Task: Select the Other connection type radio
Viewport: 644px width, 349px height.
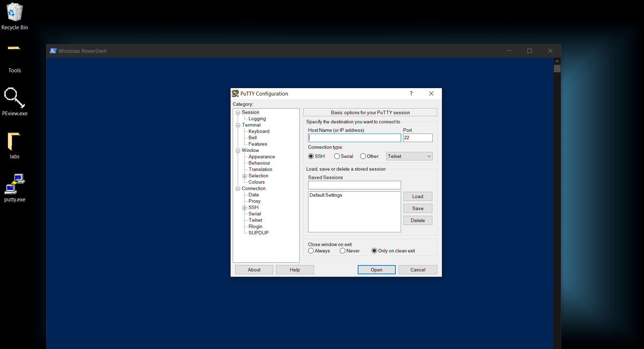Action: tap(363, 156)
